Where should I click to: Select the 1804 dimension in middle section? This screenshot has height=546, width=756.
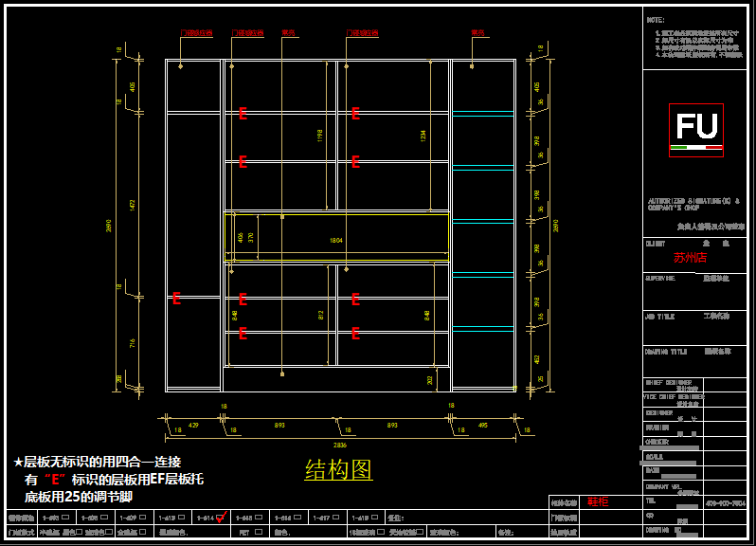tap(335, 241)
